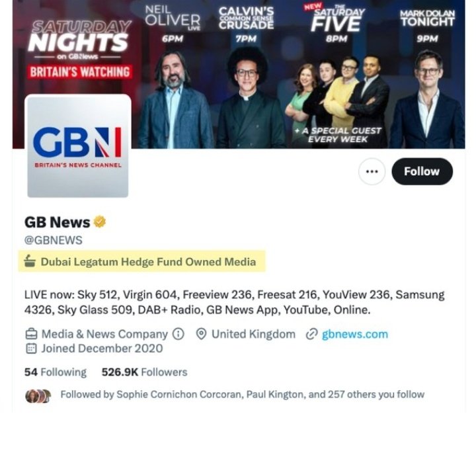Image resolution: width=476 pixels, height=461 pixels.
Task: Open the GB News logo profile picture
Action: point(78,146)
